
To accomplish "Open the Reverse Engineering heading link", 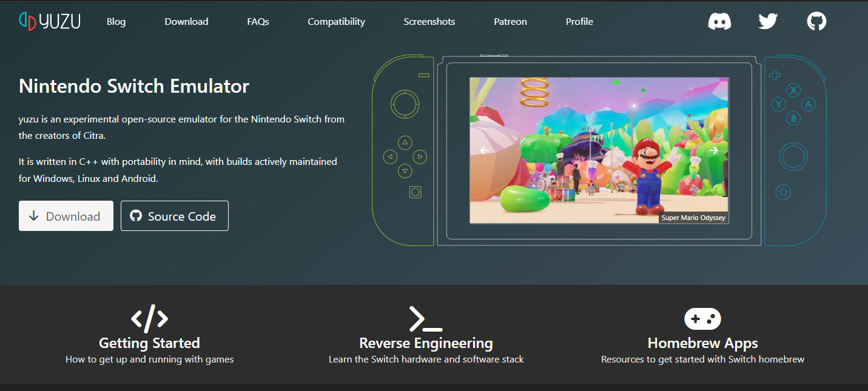I will [x=426, y=343].
